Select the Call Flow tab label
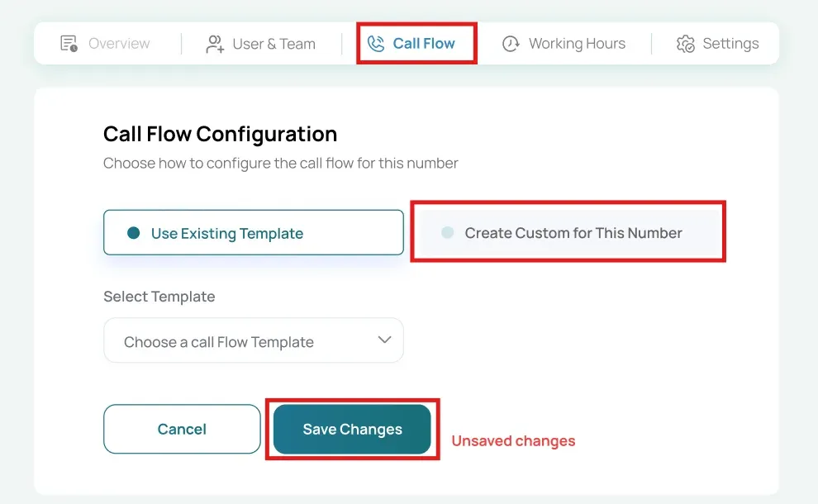The width and height of the screenshot is (818, 504). point(424,43)
